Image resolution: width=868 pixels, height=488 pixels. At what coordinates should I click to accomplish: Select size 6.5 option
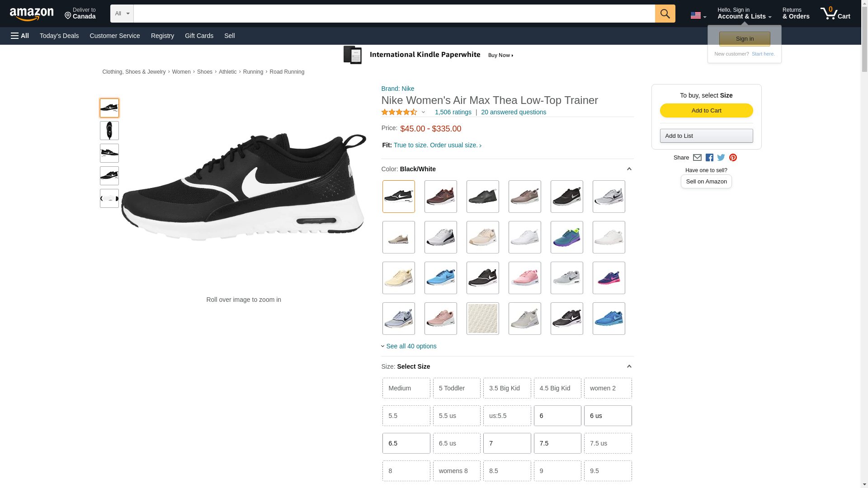point(406,443)
